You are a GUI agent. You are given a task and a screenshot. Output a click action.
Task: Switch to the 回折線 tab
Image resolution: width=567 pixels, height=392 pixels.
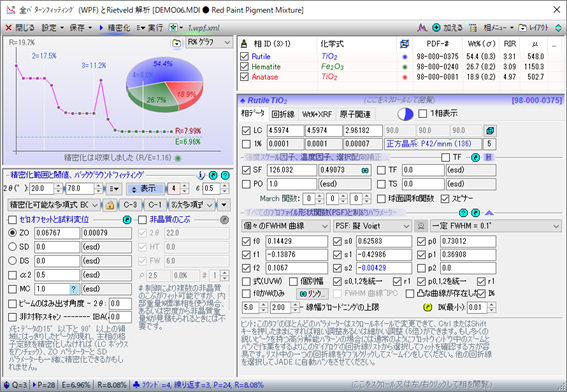(x=283, y=114)
